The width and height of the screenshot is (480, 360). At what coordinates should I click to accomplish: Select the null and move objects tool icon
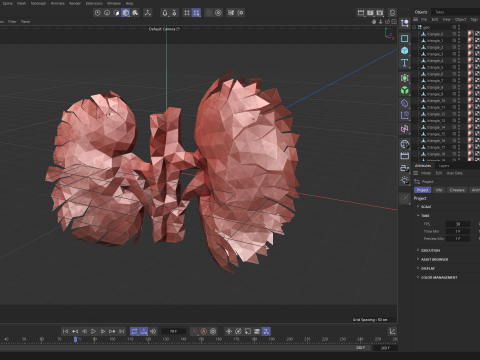405,23
